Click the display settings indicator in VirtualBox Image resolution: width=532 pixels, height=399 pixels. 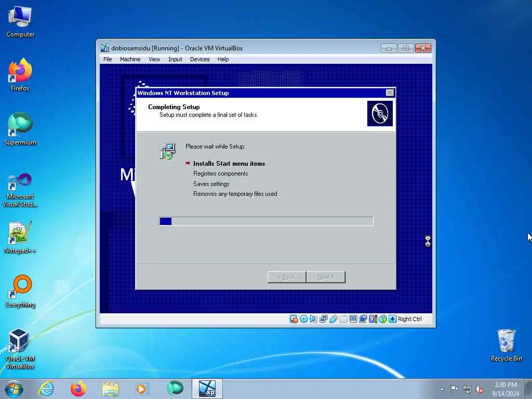[353, 319]
